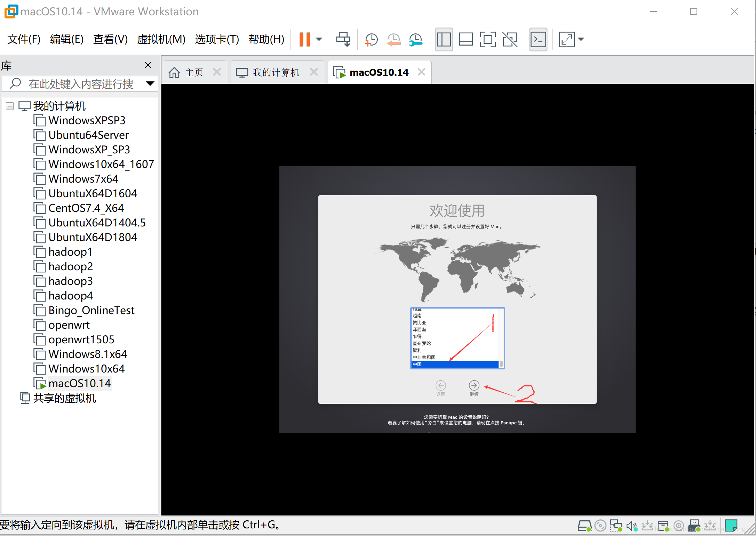The width and height of the screenshot is (756, 536).
Task: Take a snapshot of this virtual machine
Action: tap(371, 39)
